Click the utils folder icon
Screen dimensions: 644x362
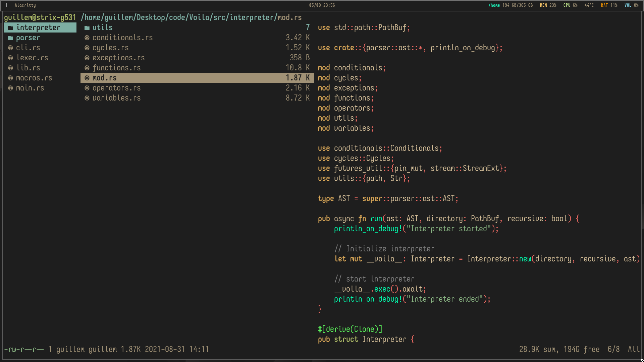point(87,28)
